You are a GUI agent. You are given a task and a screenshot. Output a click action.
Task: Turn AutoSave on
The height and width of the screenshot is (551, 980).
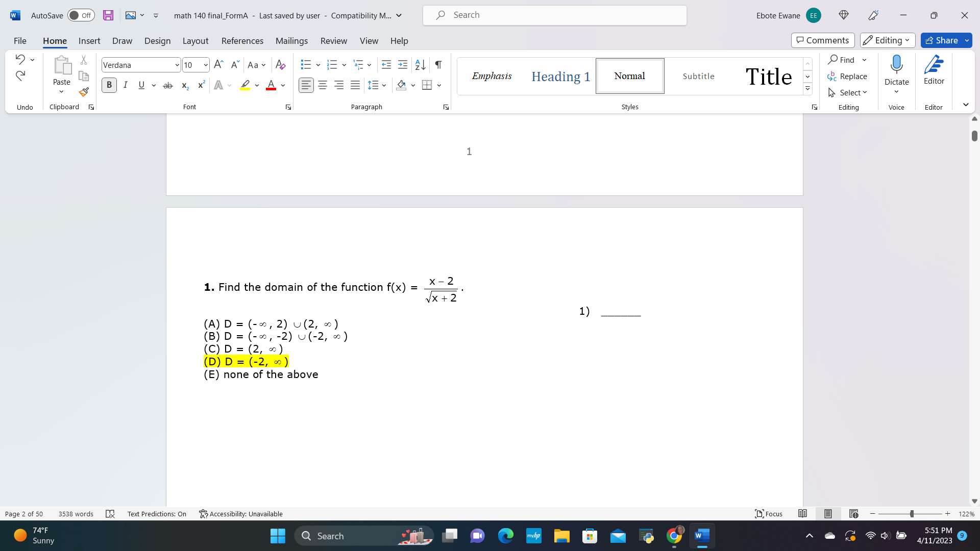[x=81, y=15]
